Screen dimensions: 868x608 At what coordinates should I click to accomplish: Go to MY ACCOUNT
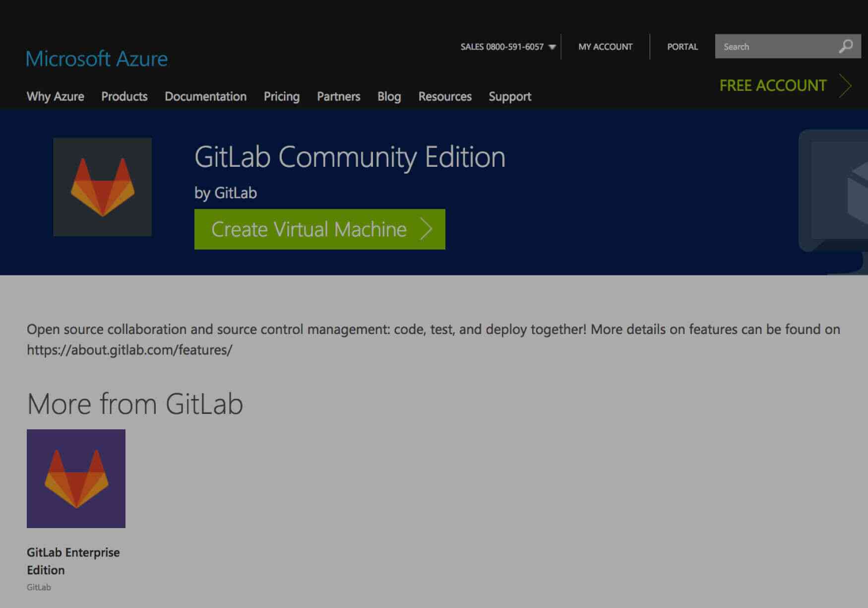(605, 47)
